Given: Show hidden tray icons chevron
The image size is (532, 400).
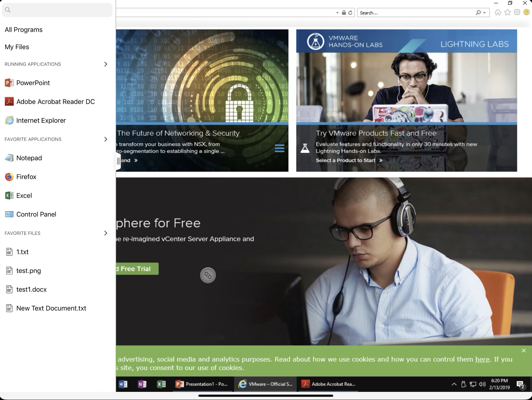Looking at the screenshot, I should click(x=454, y=384).
